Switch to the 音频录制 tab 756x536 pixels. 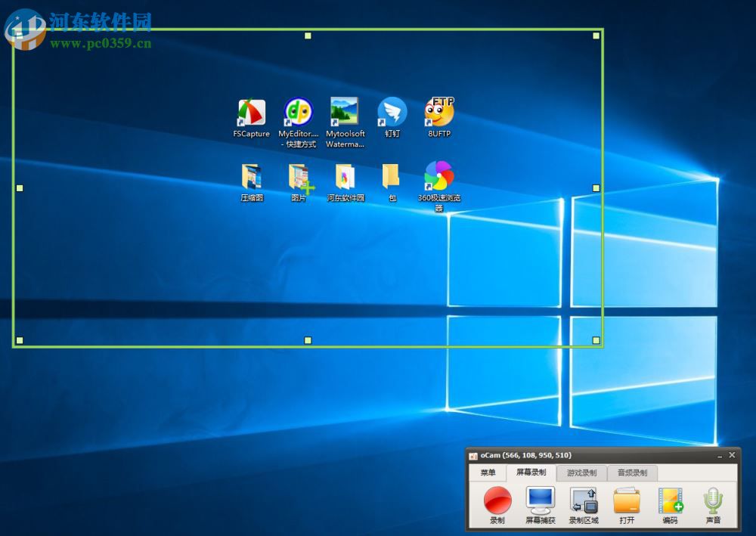click(632, 472)
